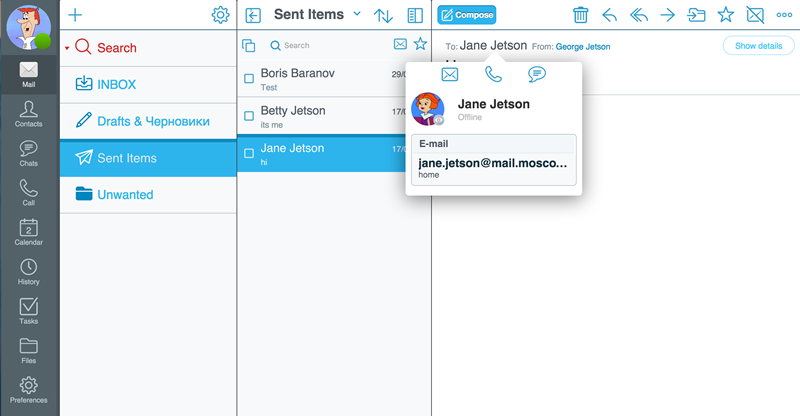Click the Jane Jetson recipient name
The image size is (800, 416).
tap(493, 45)
